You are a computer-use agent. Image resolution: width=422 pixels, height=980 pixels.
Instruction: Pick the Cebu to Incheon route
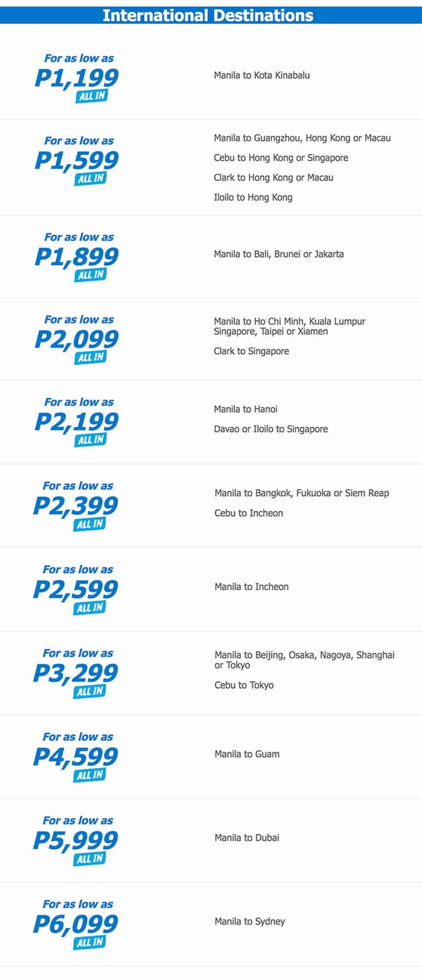(x=248, y=513)
